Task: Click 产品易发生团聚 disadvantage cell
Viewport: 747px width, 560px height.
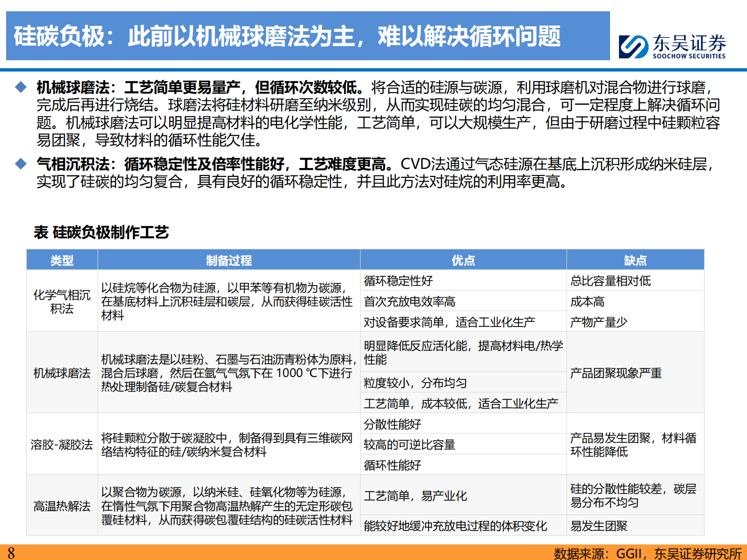Action: [635, 444]
